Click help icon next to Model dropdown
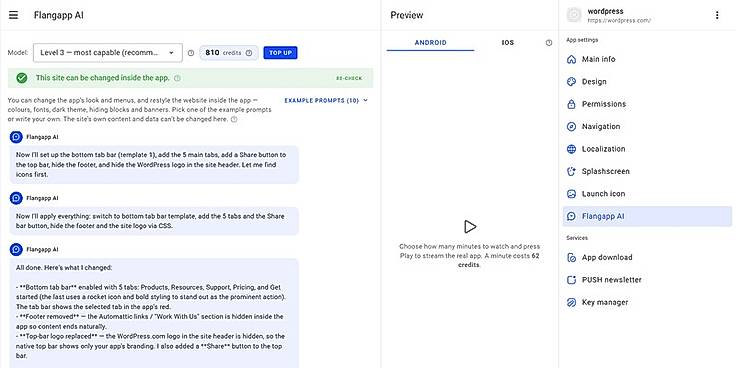The height and width of the screenshot is (368, 736). click(191, 53)
